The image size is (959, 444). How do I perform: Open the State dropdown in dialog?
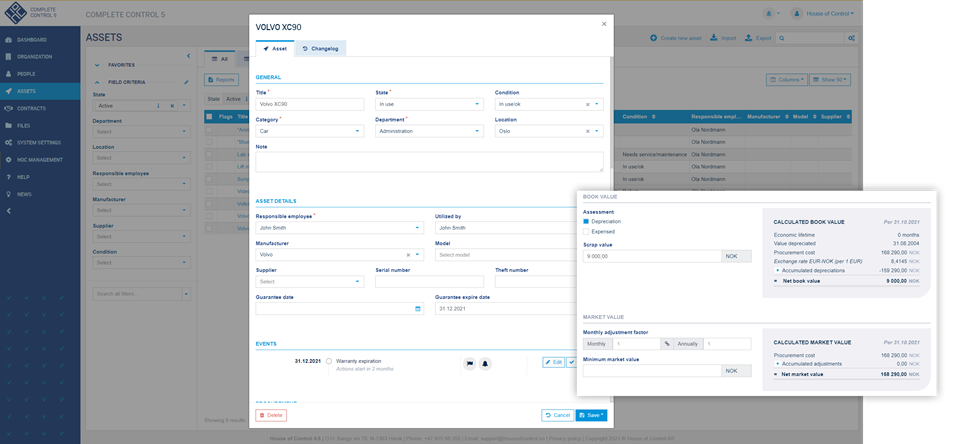429,105
